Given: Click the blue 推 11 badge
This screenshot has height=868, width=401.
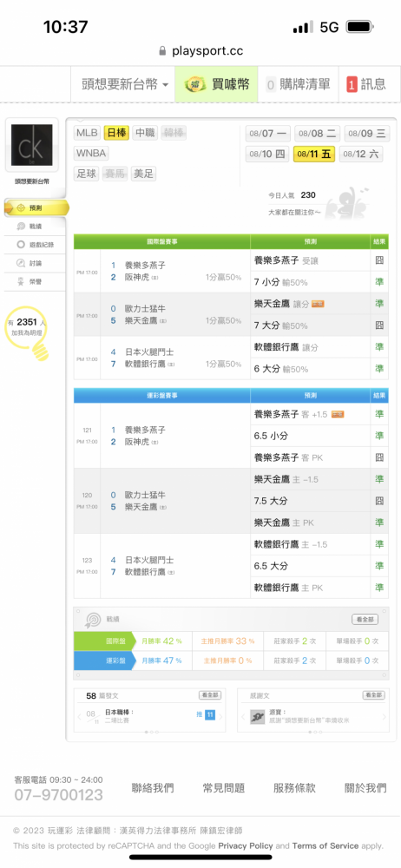Looking at the screenshot, I should pos(209,714).
